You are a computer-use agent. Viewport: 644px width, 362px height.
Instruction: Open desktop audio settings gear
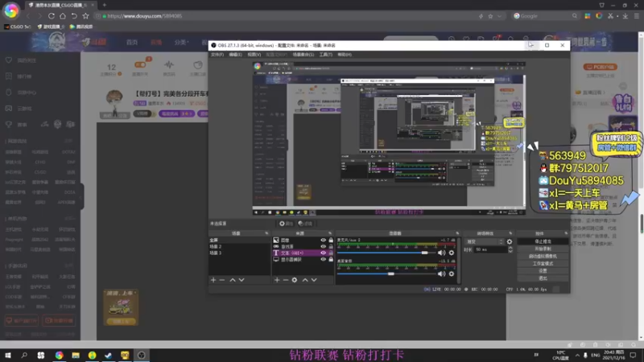point(452,274)
